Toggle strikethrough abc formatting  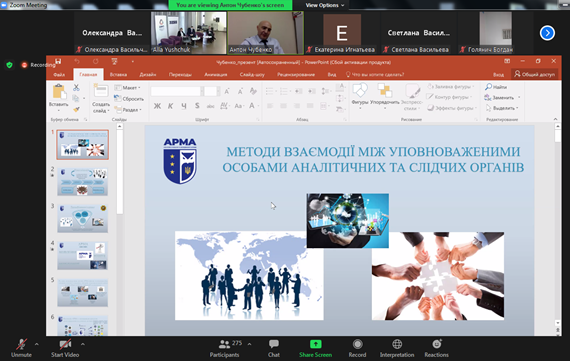point(210,106)
